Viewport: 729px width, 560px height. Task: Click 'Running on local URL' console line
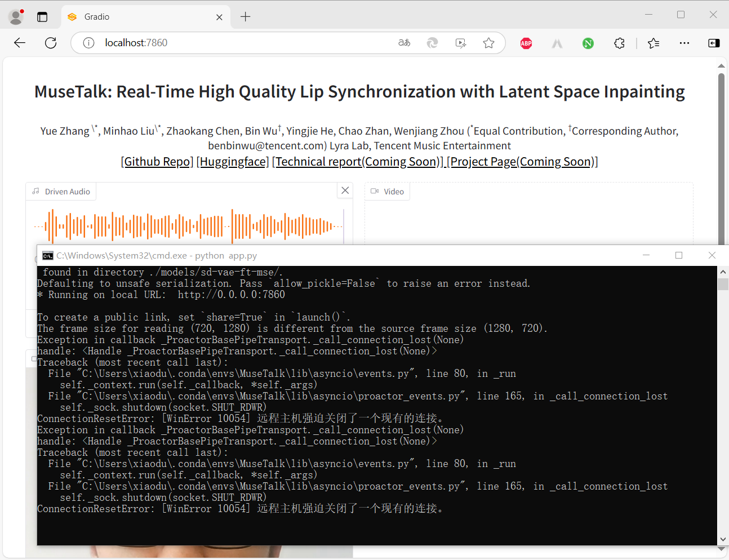pyautogui.click(x=161, y=295)
